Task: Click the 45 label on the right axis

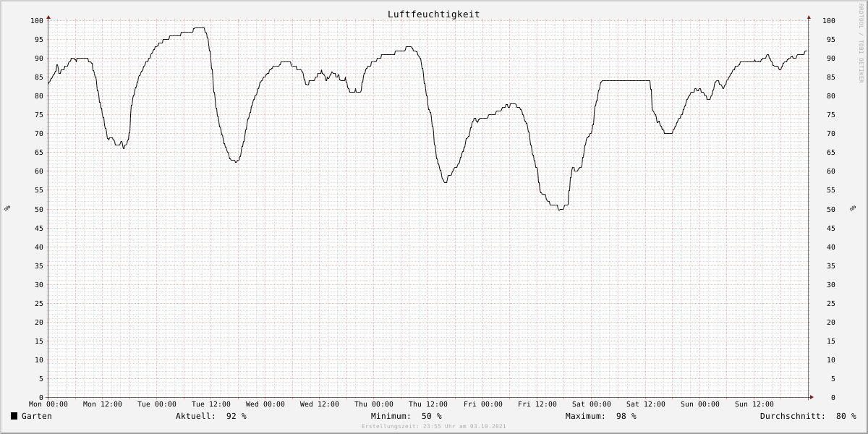Action: 831,228
